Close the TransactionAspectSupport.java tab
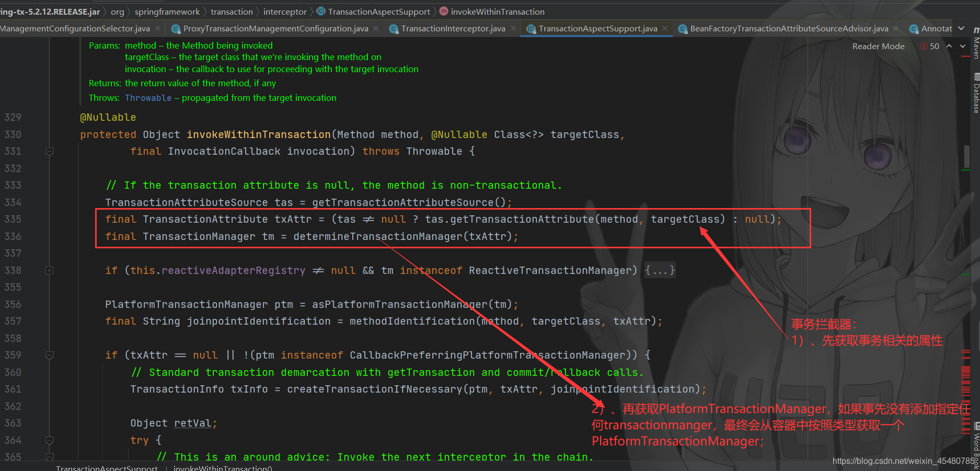The height and width of the screenshot is (471, 980). [665, 28]
